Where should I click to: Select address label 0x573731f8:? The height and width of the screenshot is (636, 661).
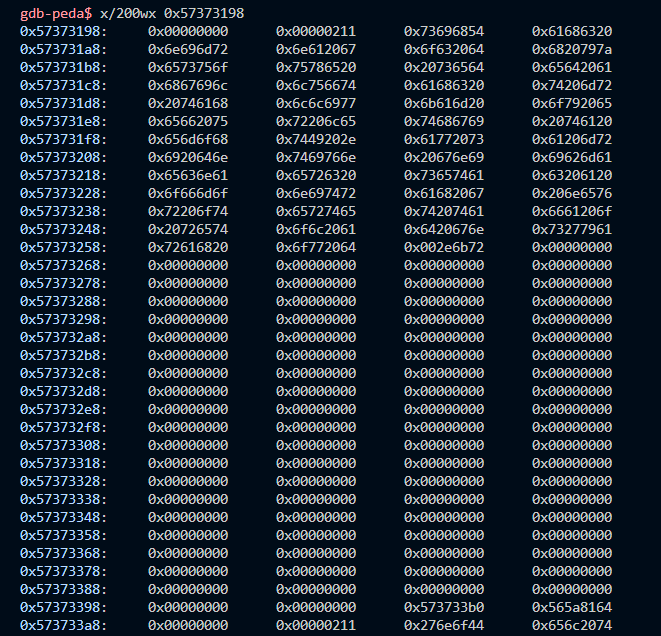coord(63,140)
